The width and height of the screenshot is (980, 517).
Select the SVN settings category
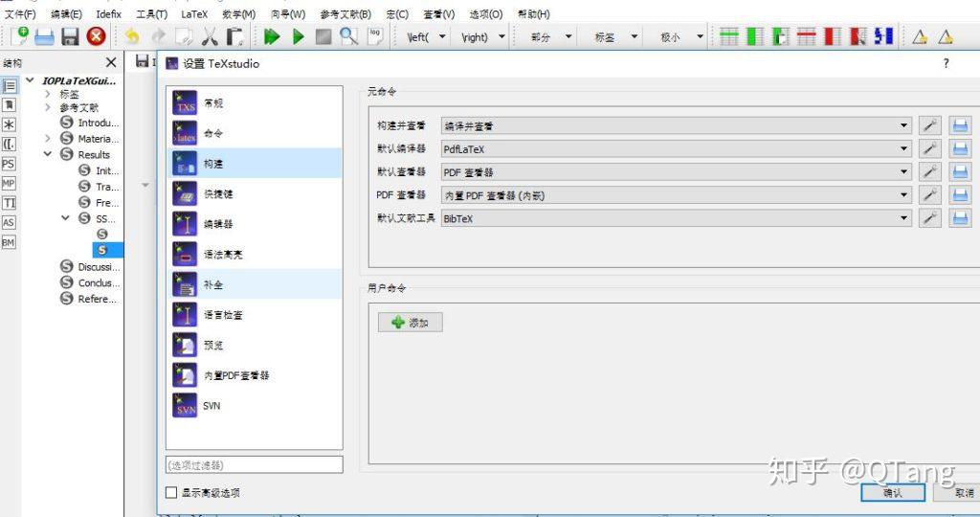tap(255, 406)
